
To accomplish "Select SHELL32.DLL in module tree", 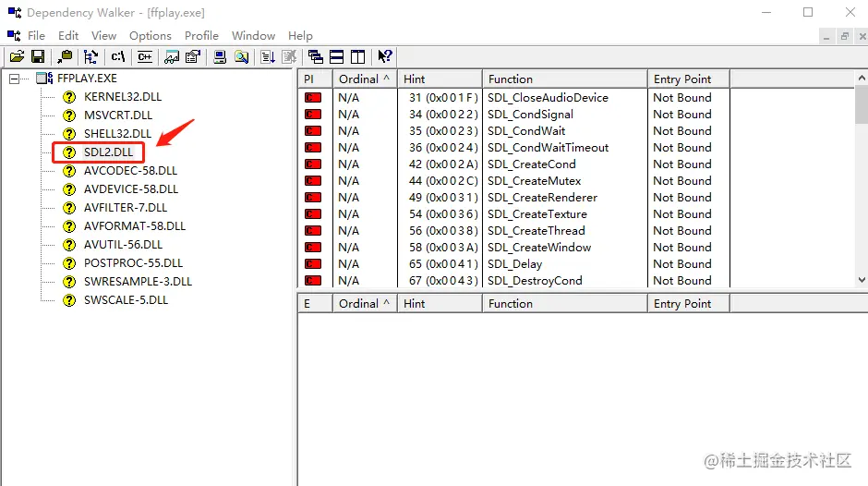I will coord(118,134).
